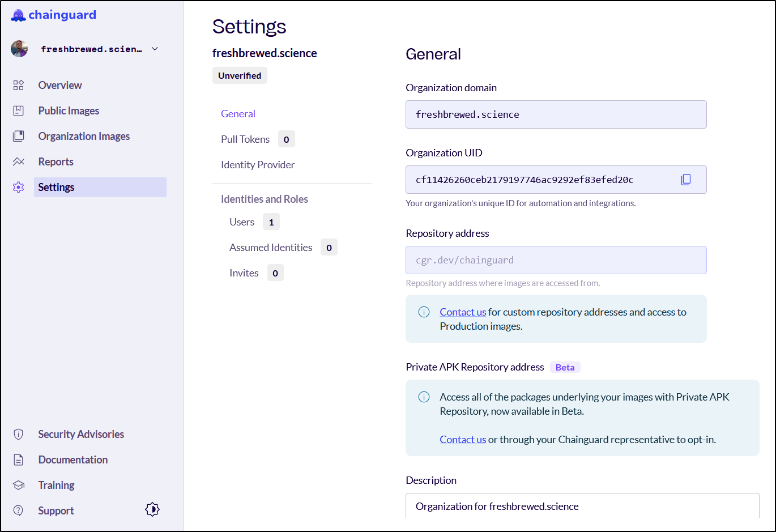Click the Description text field
Screen dimensions: 776x532
pyautogui.click(x=582, y=506)
